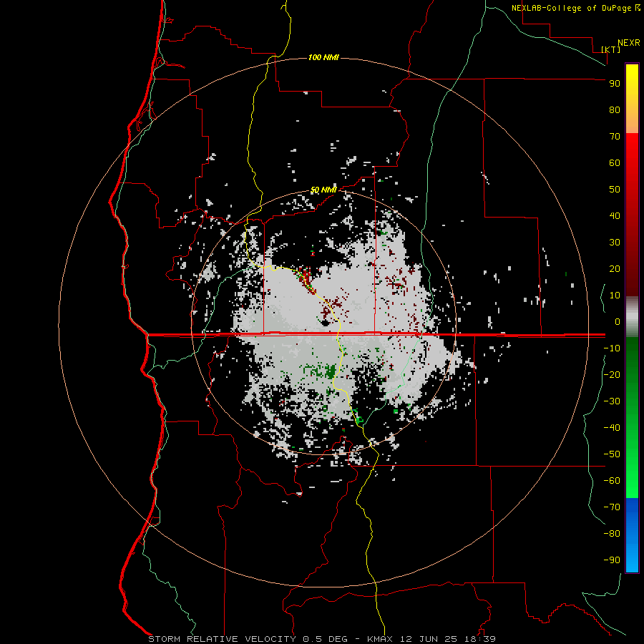Viewport: 644px width, 644px height.
Task: Select the 20 value on the velocity scale
Action: pos(615,268)
